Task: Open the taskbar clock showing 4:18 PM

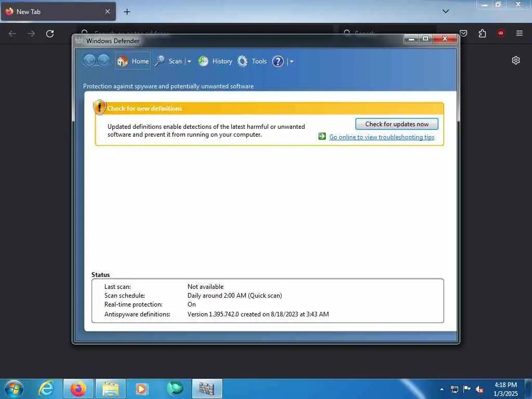Action: (x=506, y=389)
